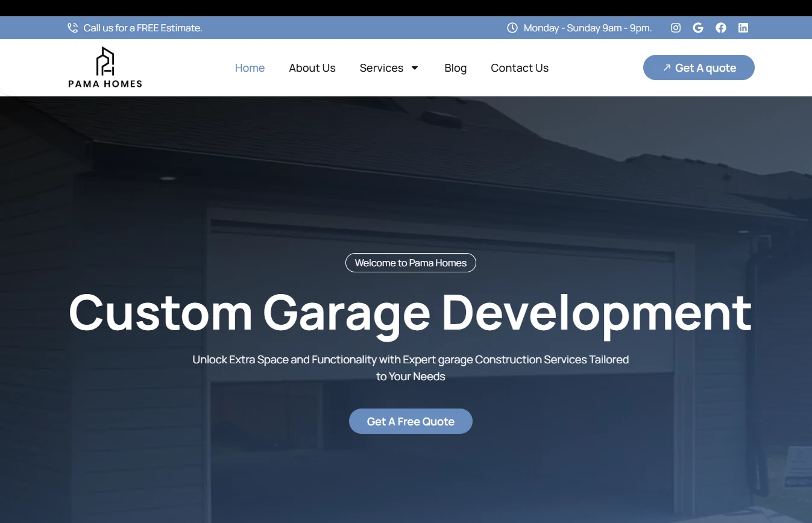Open the LinkedIn social icon
Image resolution: width=812 pixels, height=523 pixels.
click(743, 28)
